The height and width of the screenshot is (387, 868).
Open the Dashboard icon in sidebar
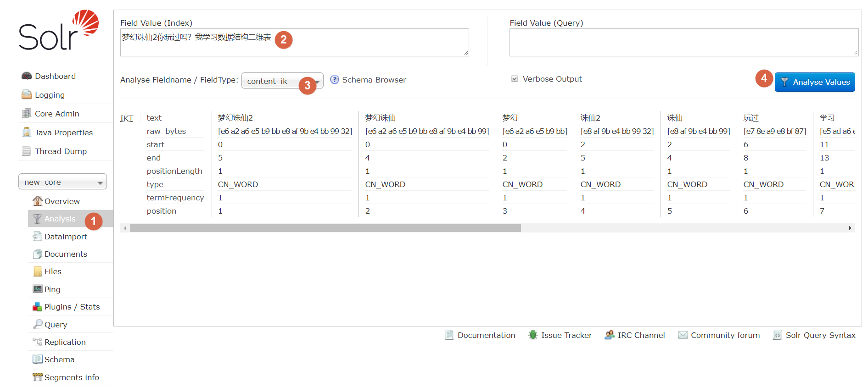coord(27,76)
